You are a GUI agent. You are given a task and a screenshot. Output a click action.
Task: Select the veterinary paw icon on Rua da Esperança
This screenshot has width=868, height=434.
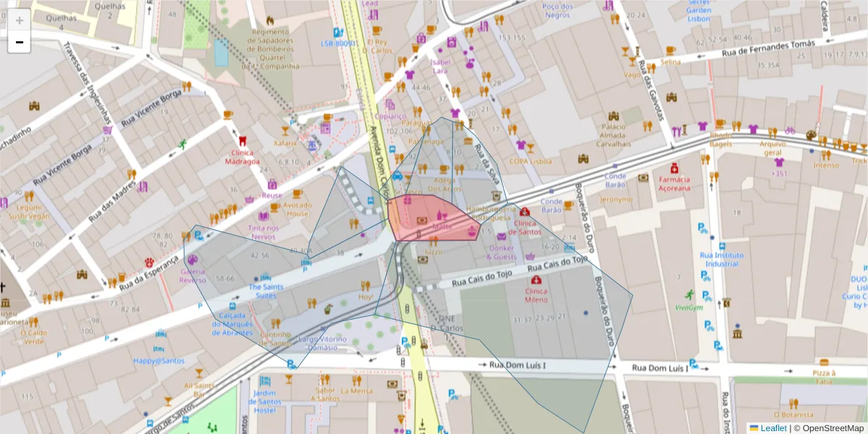tap(149, 263)
